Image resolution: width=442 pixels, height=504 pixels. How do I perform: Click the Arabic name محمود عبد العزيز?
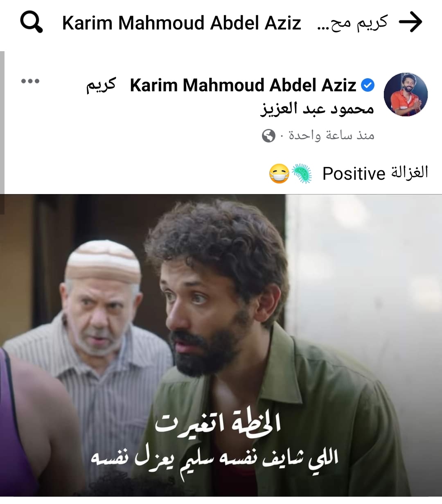pos(317,108)
